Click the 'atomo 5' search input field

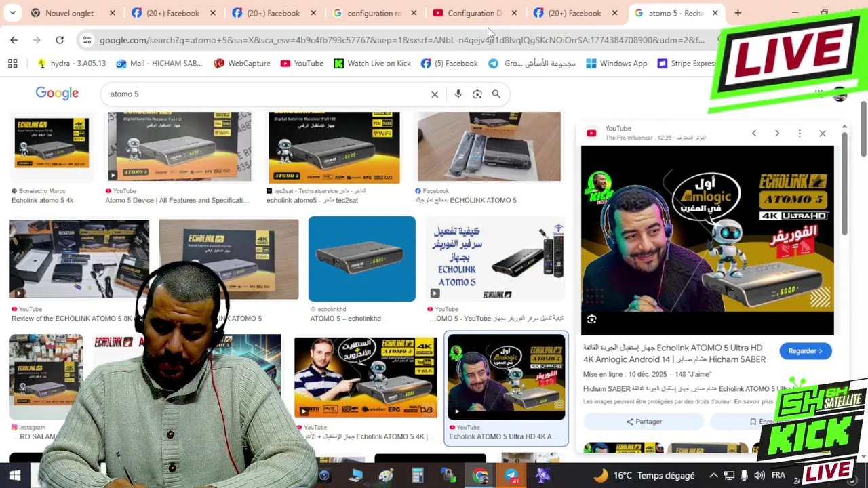tap(268, 94)
